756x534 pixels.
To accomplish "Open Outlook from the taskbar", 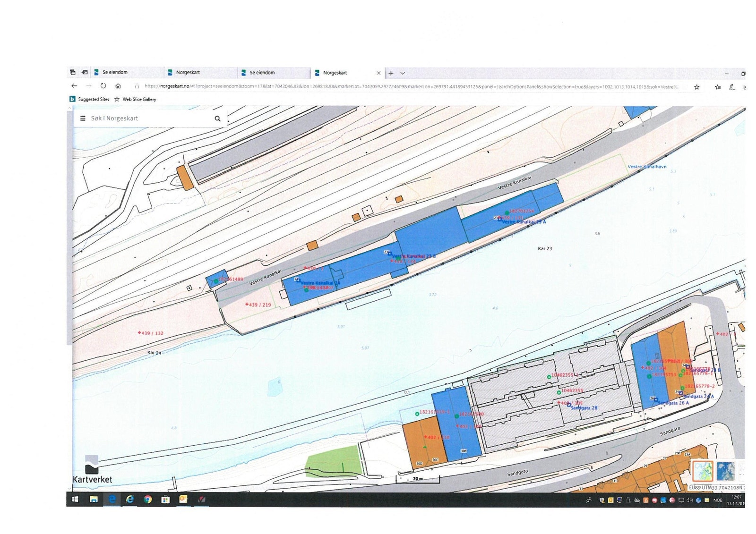I will click(183, 499).
